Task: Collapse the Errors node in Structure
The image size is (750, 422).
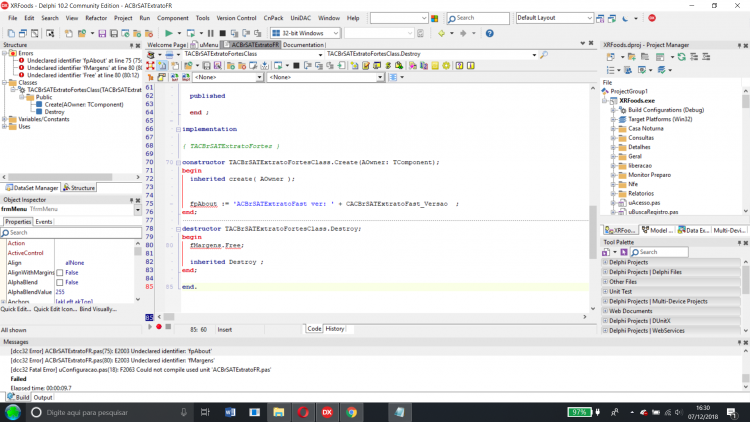Action: (4, 53)
